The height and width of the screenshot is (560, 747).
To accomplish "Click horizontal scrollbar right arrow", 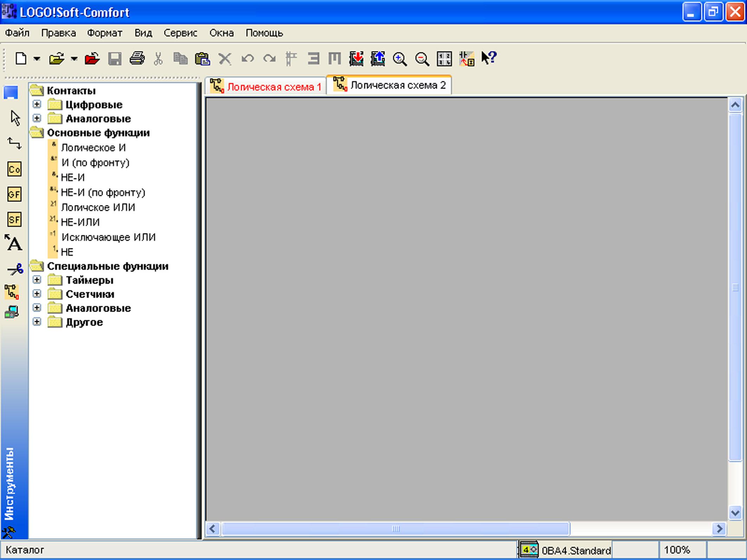I will coord(719,529).
